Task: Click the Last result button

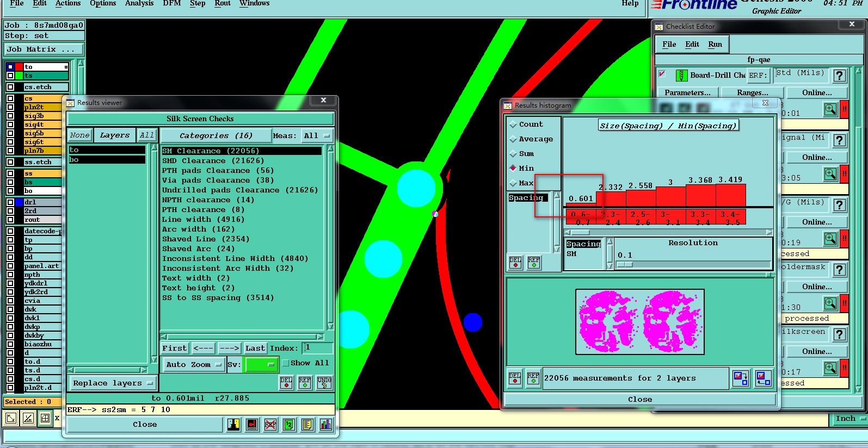Action: tap(255, 349)
